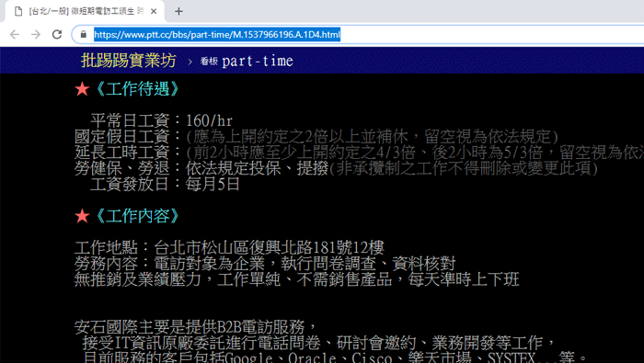Click the 工作地點 address line
Viewport: 644px width, 363px height.
click(229, 248)
